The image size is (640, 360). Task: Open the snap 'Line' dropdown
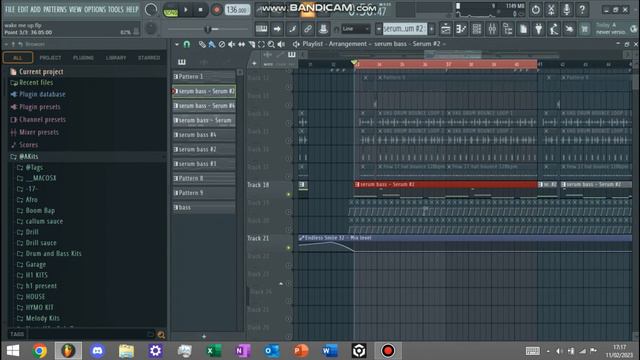tap(356, 29)
